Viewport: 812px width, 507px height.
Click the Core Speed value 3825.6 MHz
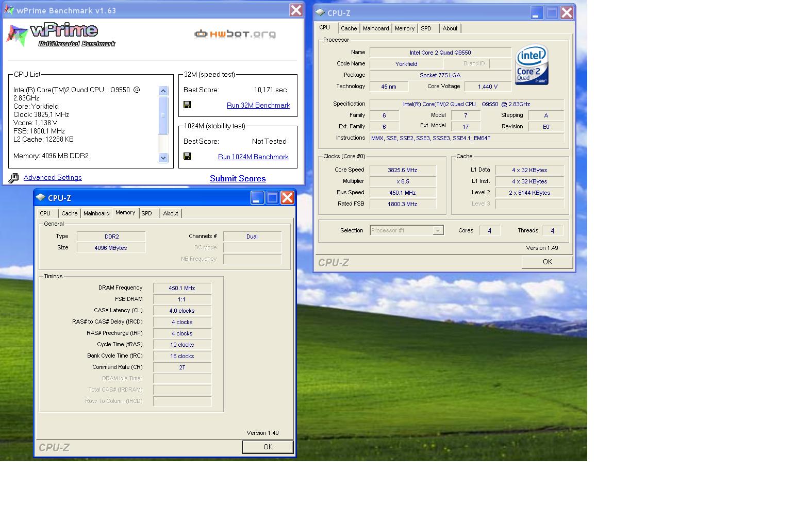pyautogui.click(x=403, y=170)
